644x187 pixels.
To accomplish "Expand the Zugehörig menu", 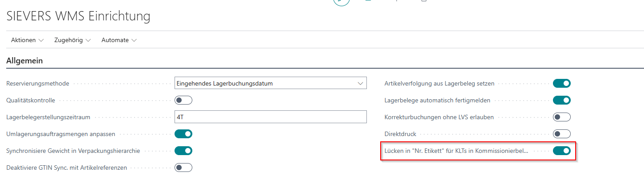I will (72, 40).
